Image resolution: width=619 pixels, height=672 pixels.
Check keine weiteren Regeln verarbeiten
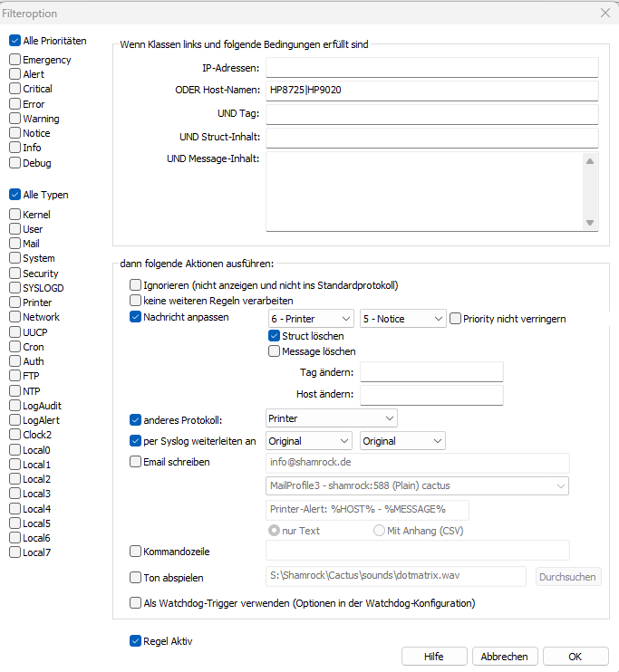click(x=136, y=300)
